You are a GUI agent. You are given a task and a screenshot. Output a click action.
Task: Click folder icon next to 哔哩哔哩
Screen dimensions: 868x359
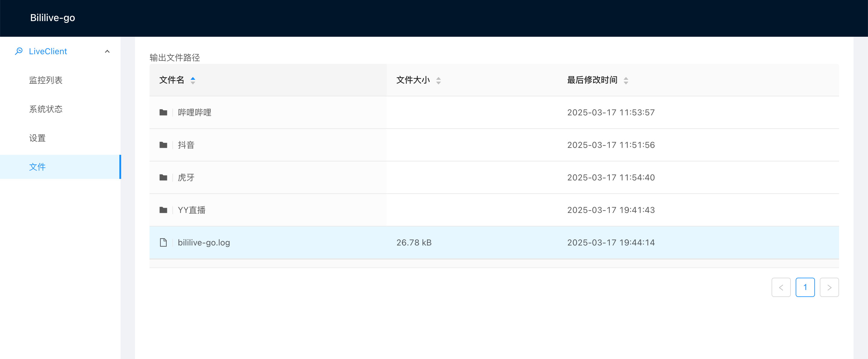coord(163,112)
